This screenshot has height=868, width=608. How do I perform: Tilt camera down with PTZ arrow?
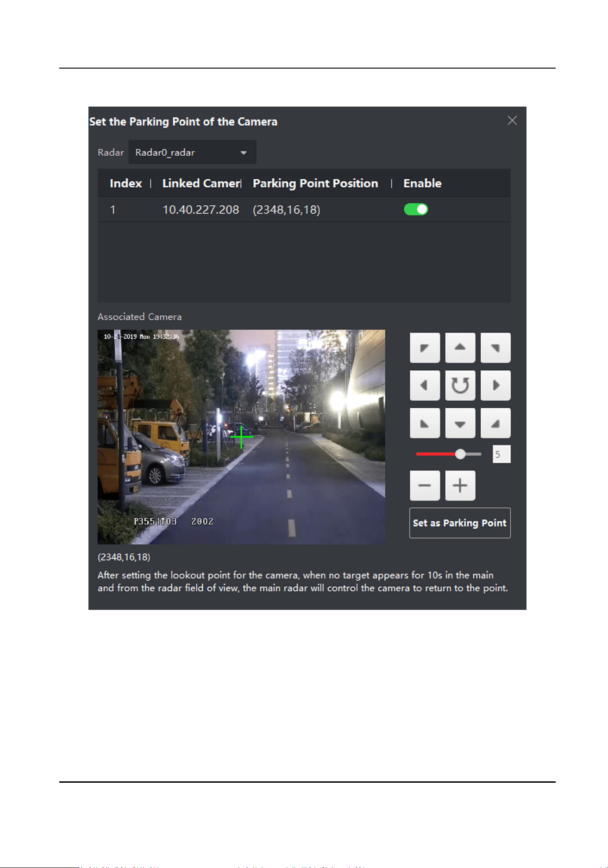[460, 423]
